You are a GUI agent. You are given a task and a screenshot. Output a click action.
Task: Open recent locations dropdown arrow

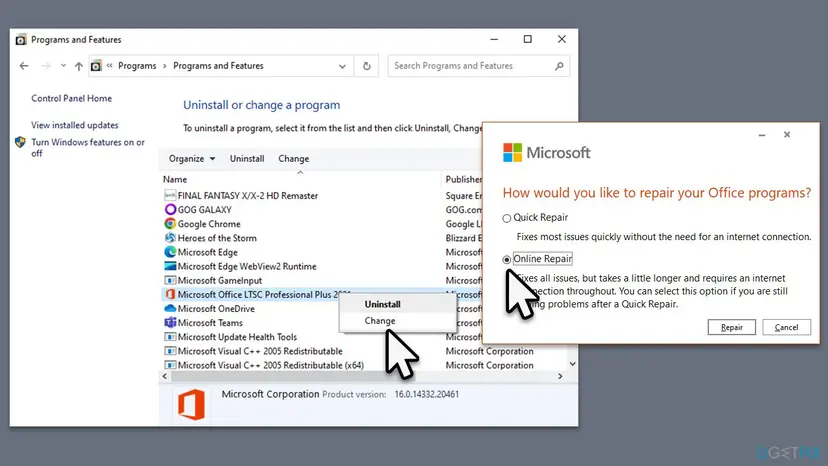[63, 66]
